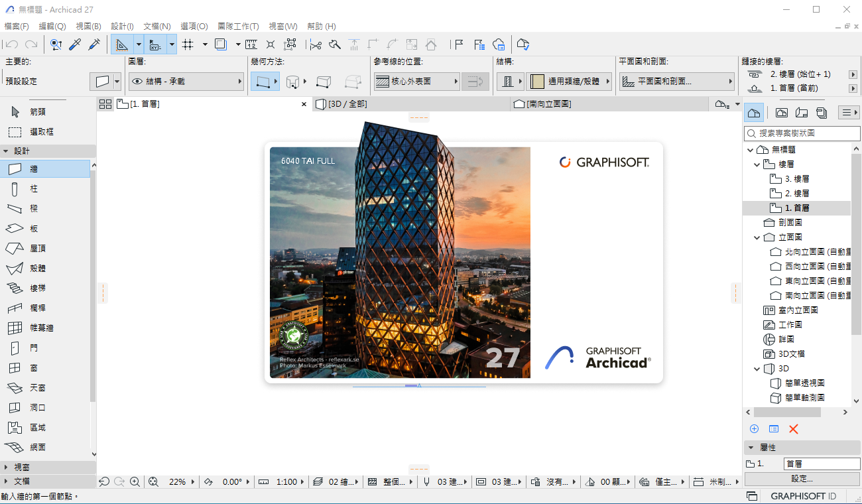The image size is (862, 504).
Task: Select the 屋頂 (Roof) tool
Action: [45, 248]
